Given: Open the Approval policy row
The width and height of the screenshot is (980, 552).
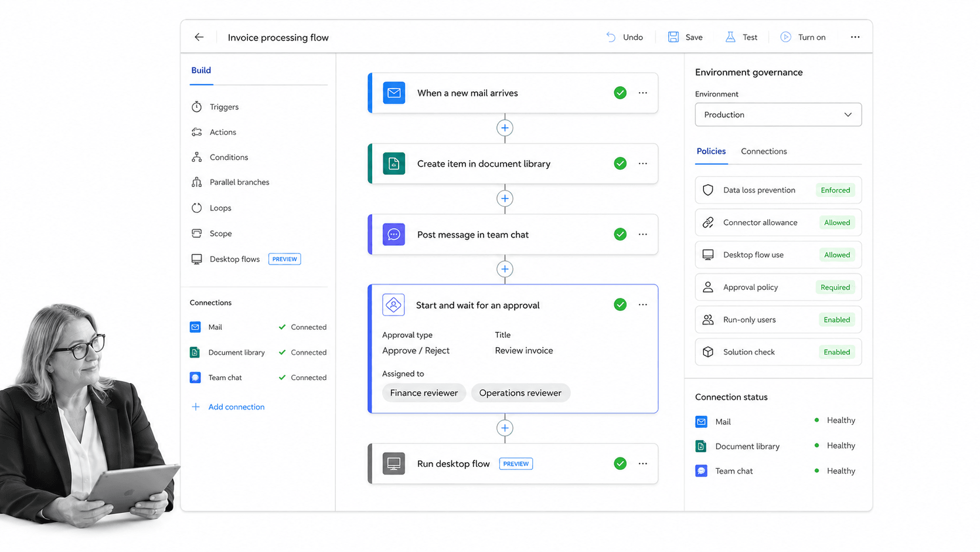Looking at the screenshot, I should (x=778, y=287).
